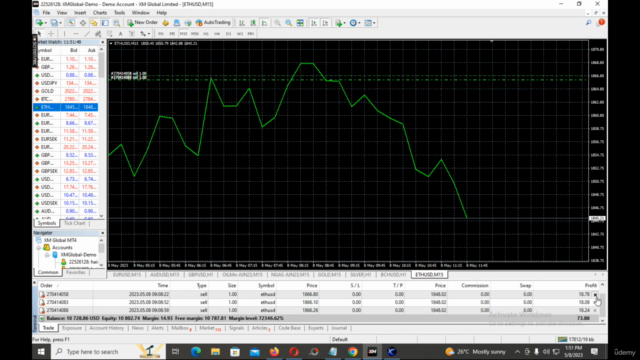This screenshot has height=360, width=640.
Task: Switch chart to bar chart icon
Action: [x=242, y=22]
